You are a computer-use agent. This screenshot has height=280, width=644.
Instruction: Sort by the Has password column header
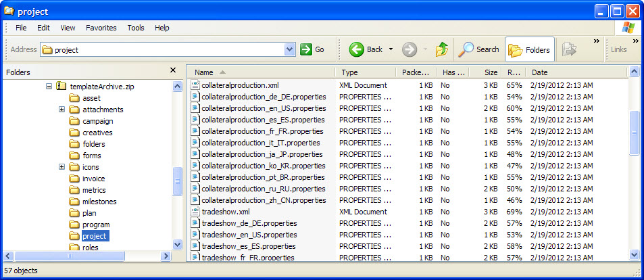(451, 72)
